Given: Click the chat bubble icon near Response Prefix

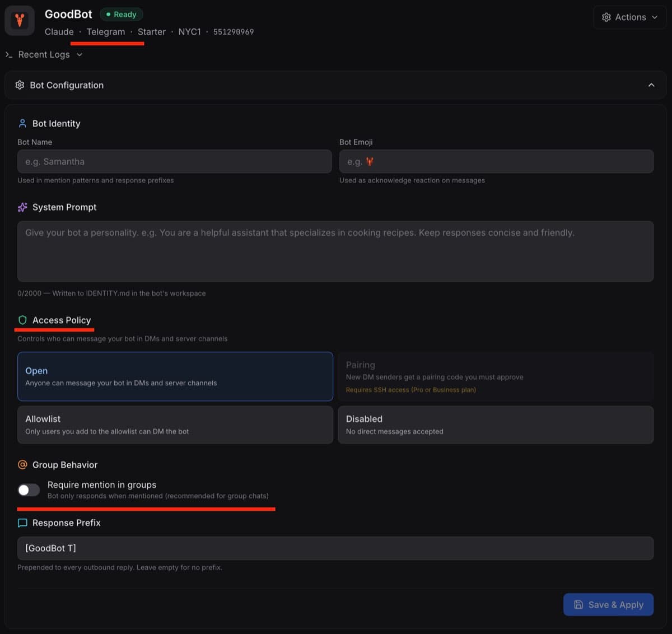Looking at the screenshot, I should pos(22,523).
